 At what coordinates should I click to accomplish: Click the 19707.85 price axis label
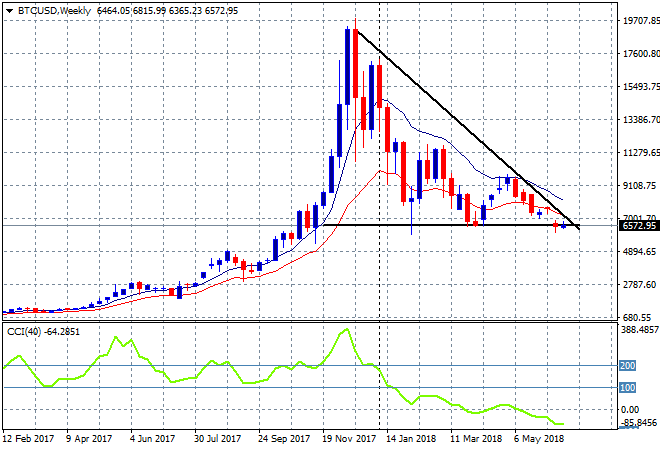coord(641,21)
